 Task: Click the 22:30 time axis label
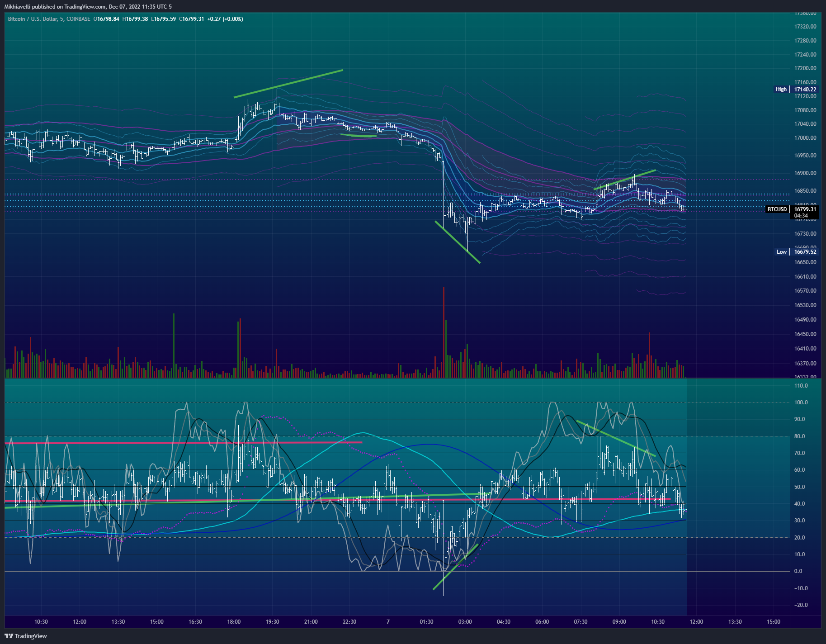point(349,622)
